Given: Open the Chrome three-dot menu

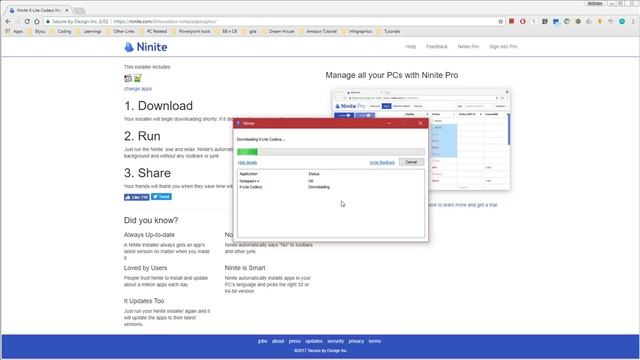Looking at the screenshot, I should tap(633, 21).
